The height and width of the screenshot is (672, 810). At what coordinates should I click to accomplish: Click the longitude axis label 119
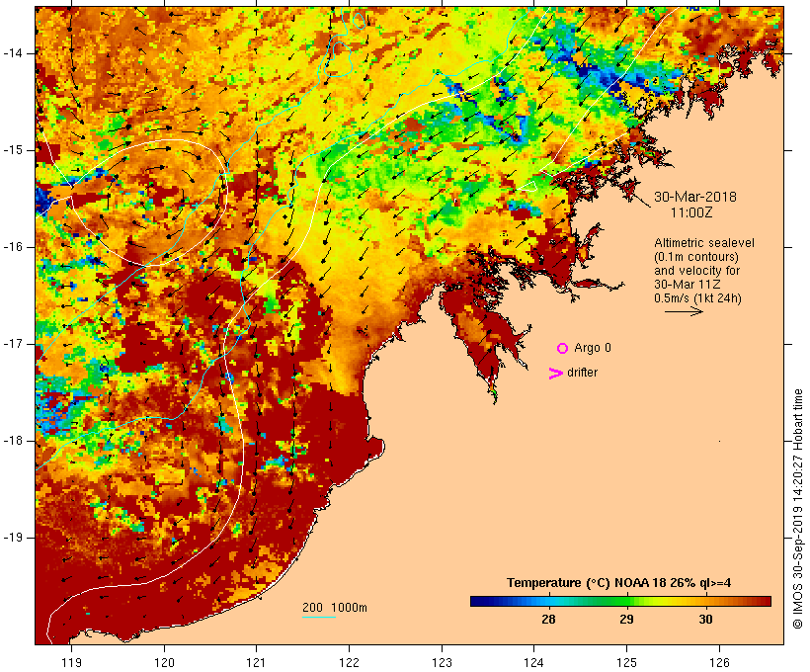(71, 662)
